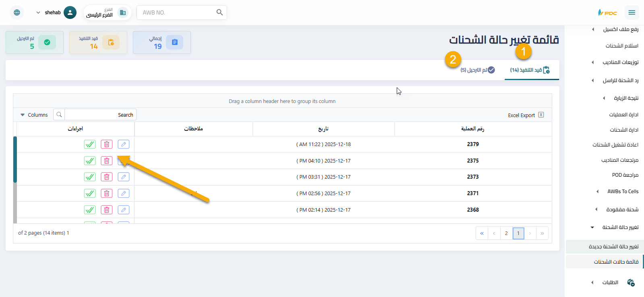Click the delete trash icon for operation 2371

coord(106,194)
